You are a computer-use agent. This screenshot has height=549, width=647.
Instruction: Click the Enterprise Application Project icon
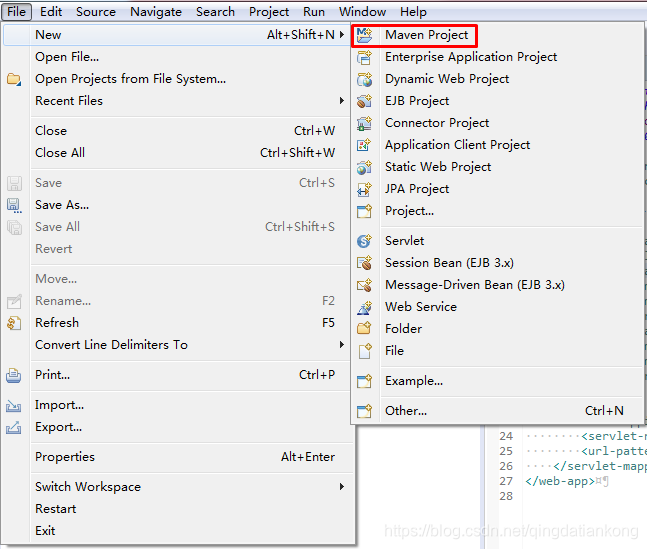pos(364,57)
